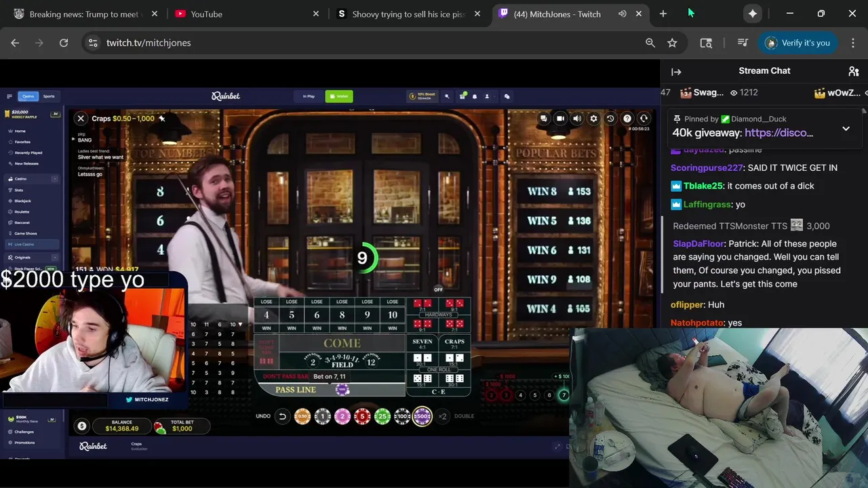Reload the page in Chrome

[x=64, y=43]
